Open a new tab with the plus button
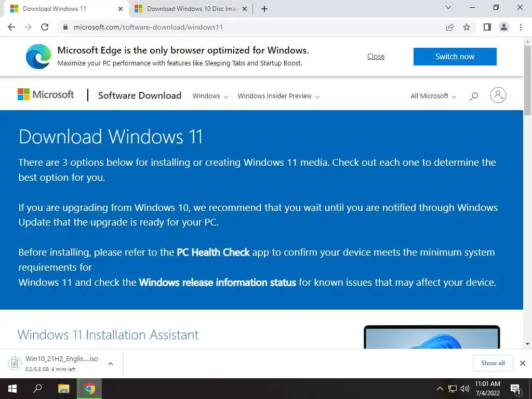532x399 pixels. tap(264, 9)
